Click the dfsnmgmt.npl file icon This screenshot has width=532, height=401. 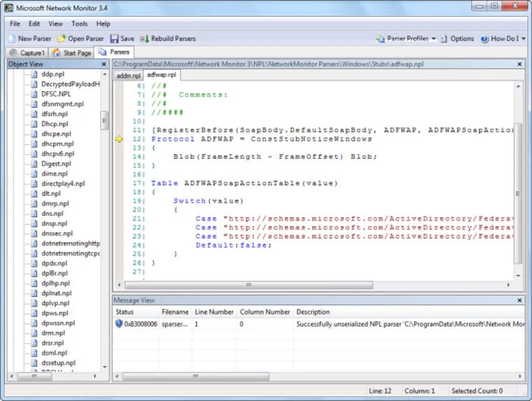[34, 104]
